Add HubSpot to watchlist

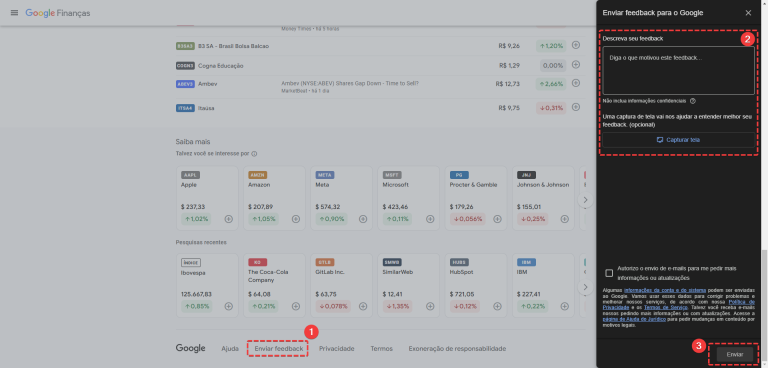497,306
